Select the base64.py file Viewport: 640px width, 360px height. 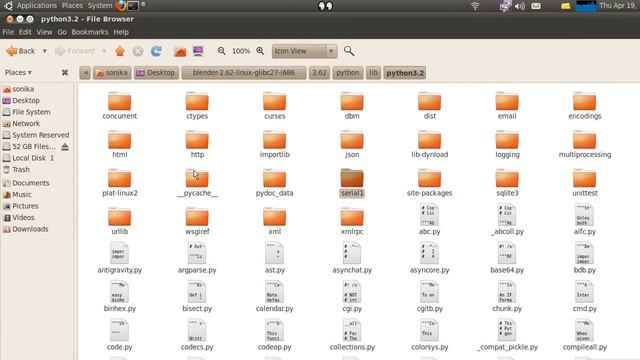(507, 258)
